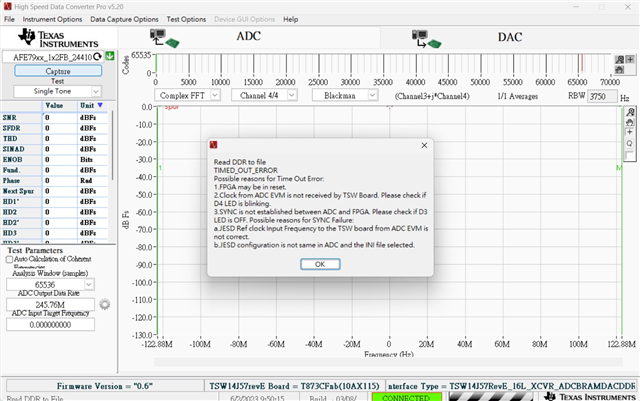
Task: Click the ADC capture board icon
Action: 164,38
